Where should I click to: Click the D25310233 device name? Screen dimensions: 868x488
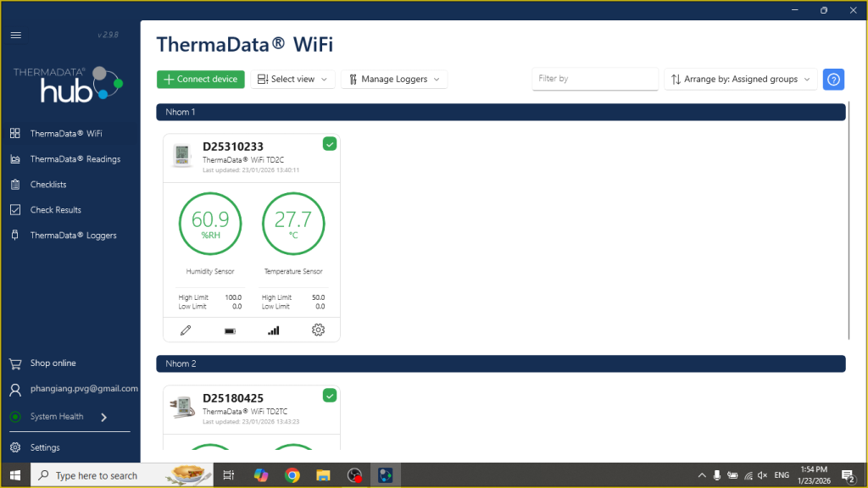click(233, 147)
